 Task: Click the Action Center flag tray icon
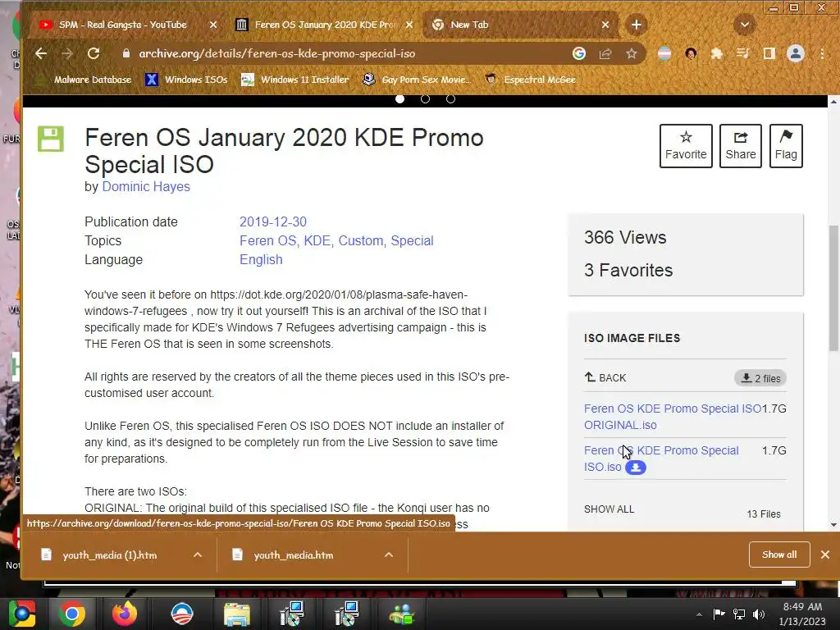719,614
